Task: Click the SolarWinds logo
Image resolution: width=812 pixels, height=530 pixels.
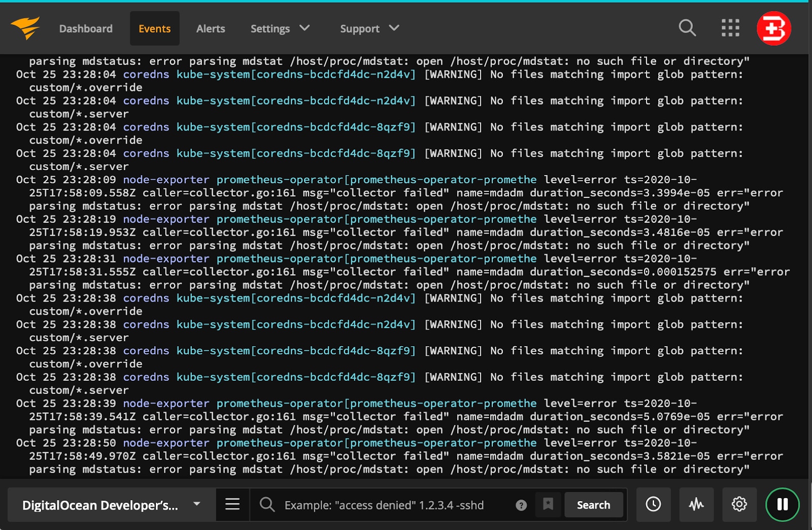Action: tap(26, 28)
